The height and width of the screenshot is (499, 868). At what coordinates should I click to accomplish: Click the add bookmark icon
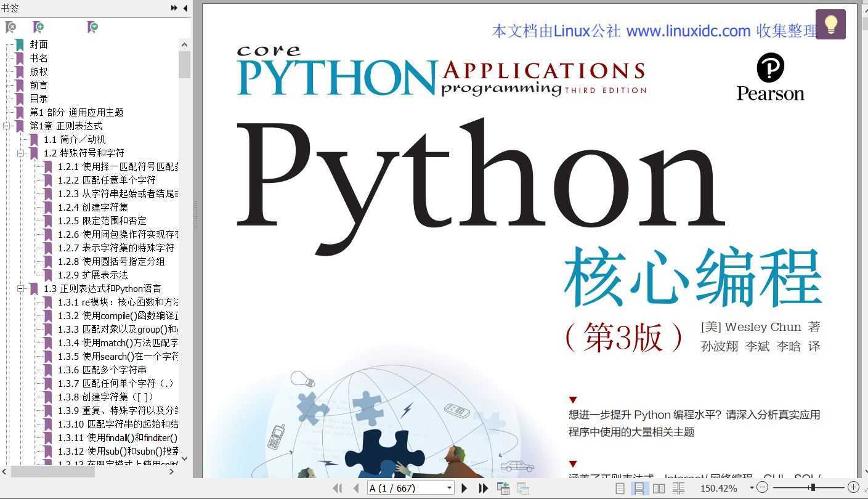point(38,27)
